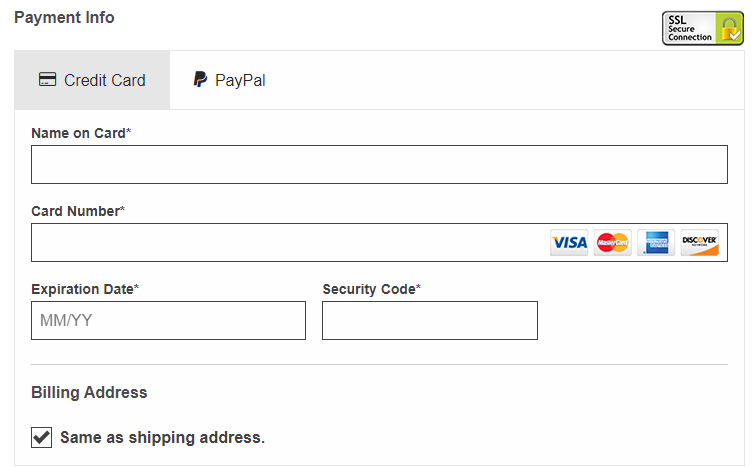Focus the Security Code input box
This screenshot has height=467, width=756.
pos(430,321)
